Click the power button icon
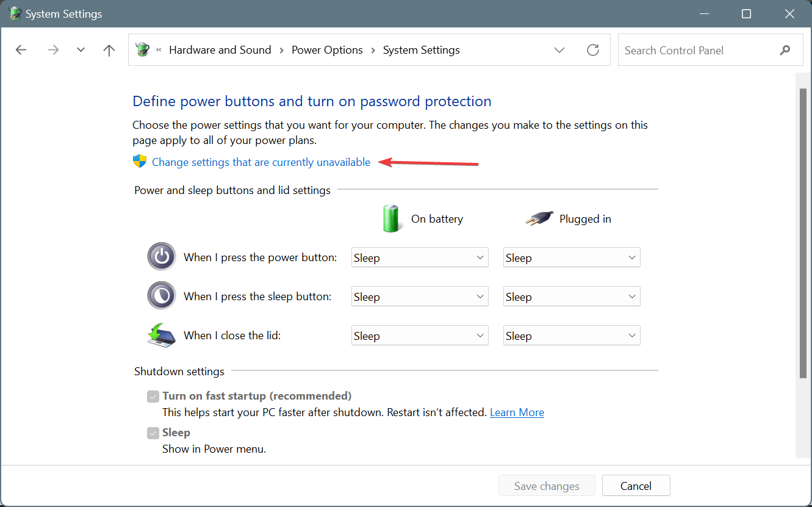This screenshot has width=812, height=507. [162, 257]
